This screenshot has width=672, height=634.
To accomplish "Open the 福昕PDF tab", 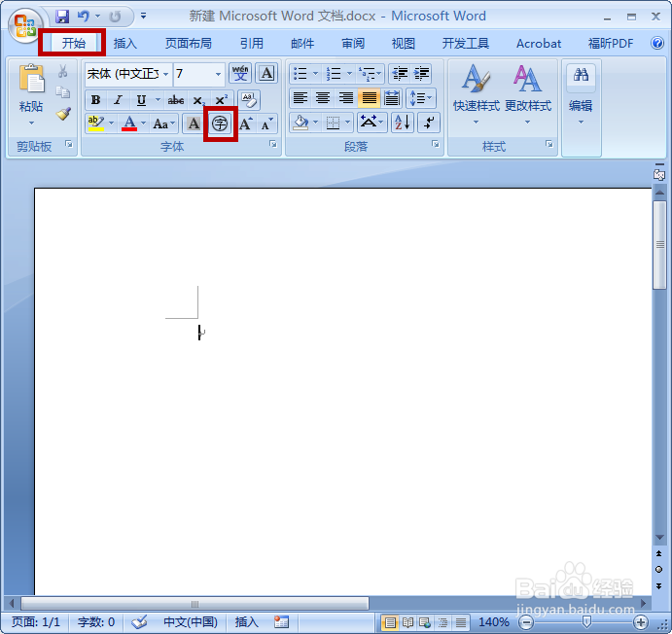I will tap(611, 43).
